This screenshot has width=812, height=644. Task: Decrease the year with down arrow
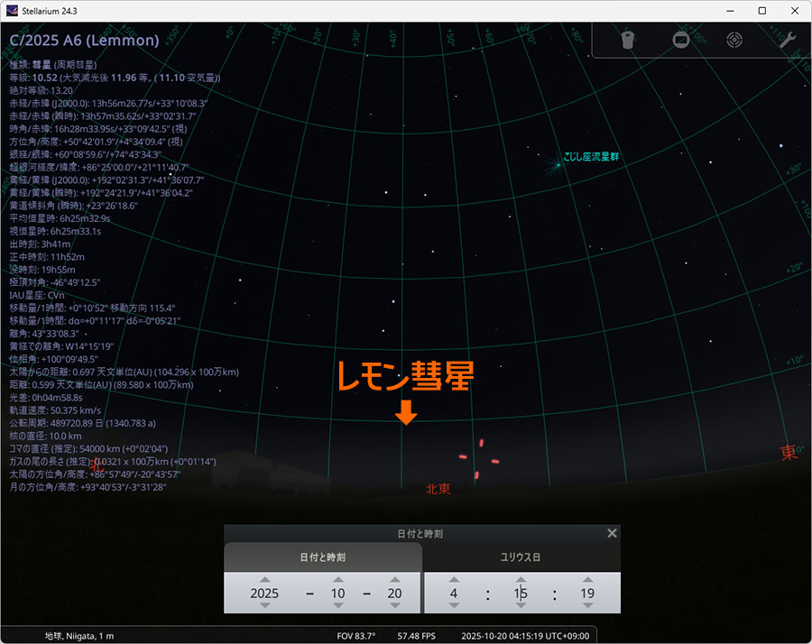pyautogui.click(x=264, y=605)
